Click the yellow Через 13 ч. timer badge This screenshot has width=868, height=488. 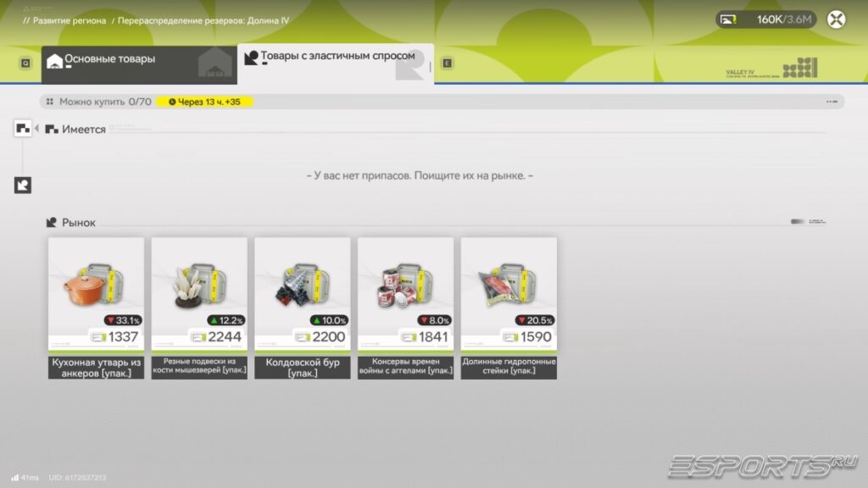coord(204,102)
